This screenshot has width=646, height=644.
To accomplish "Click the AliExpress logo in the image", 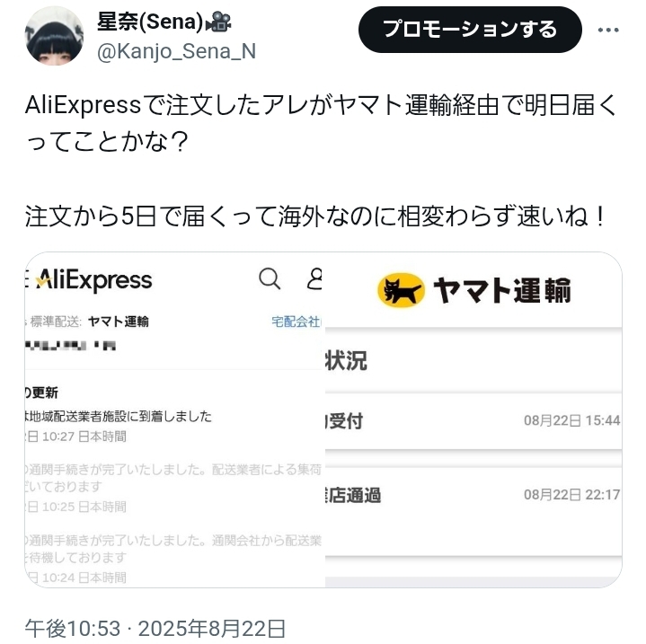I will click(x=94, y=280).
